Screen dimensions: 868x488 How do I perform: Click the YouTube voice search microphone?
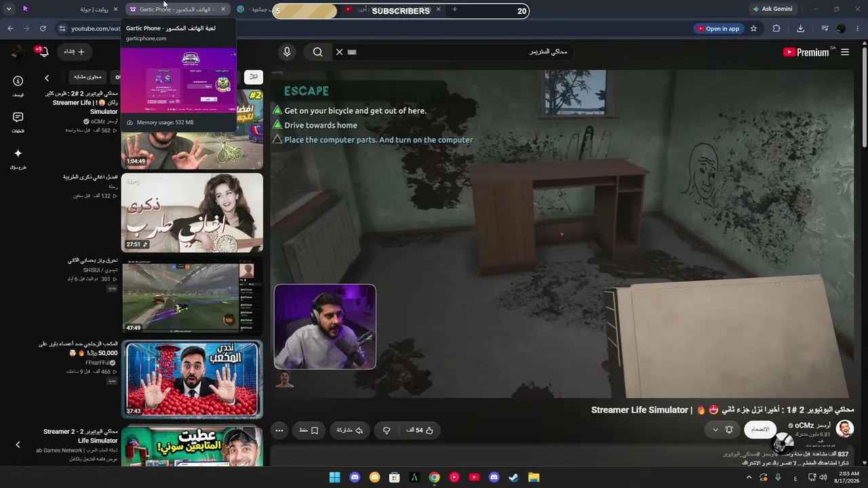click(287, 52)
